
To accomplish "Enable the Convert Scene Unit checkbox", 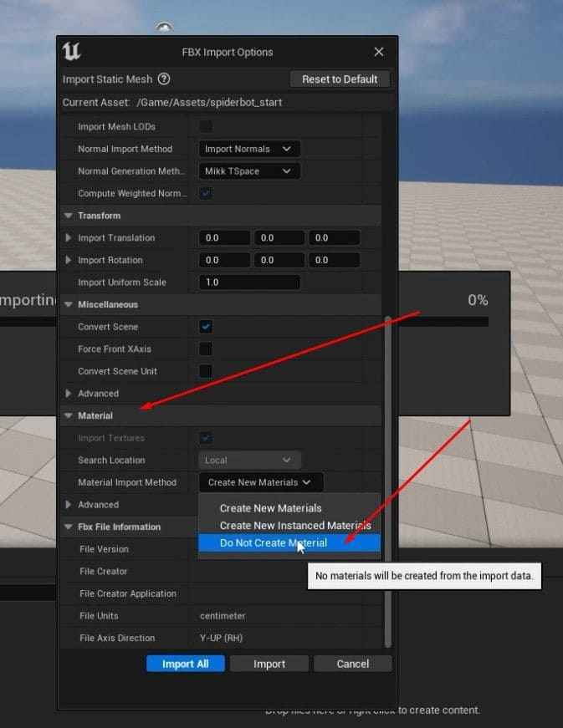I will [206, 371].
